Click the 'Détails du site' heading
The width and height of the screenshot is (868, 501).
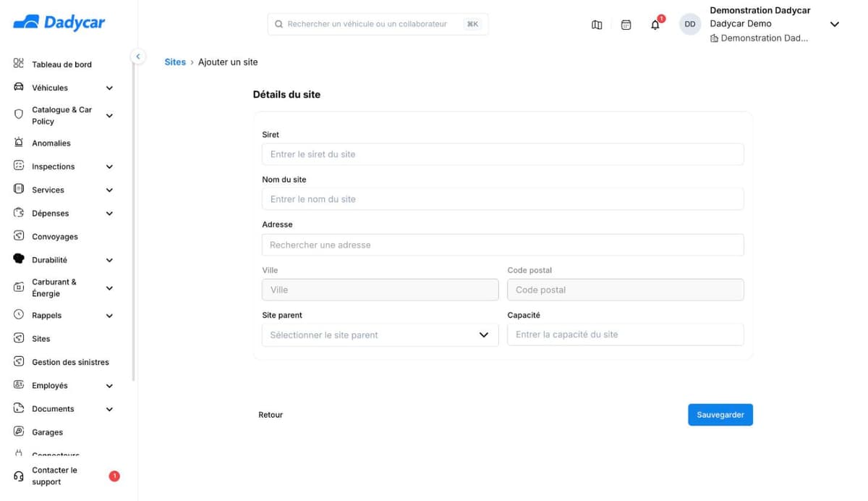click(286, 94)
